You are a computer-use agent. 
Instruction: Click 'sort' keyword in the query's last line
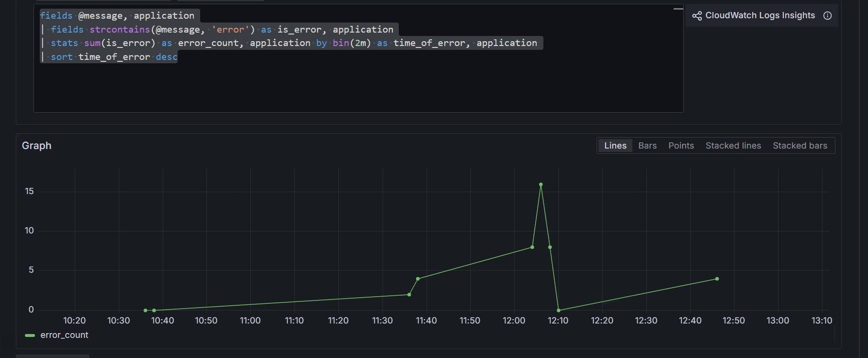(x=62, y=57)
